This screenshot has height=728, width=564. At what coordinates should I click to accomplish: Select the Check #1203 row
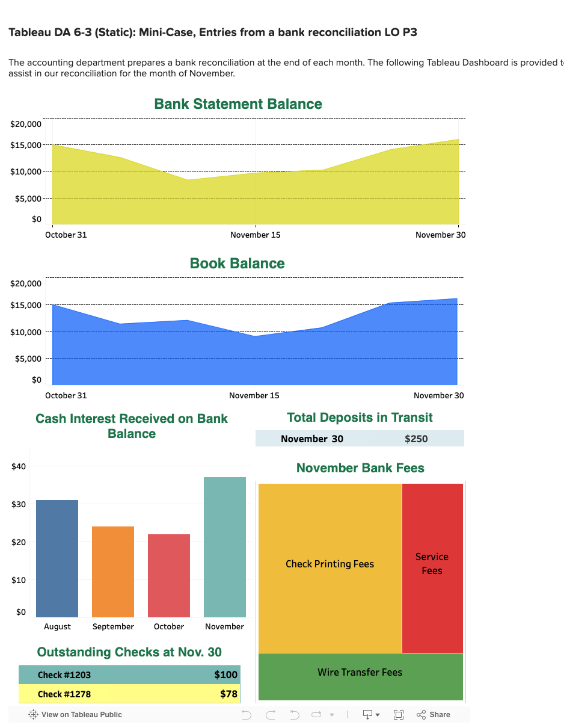[x=129, y=674]
